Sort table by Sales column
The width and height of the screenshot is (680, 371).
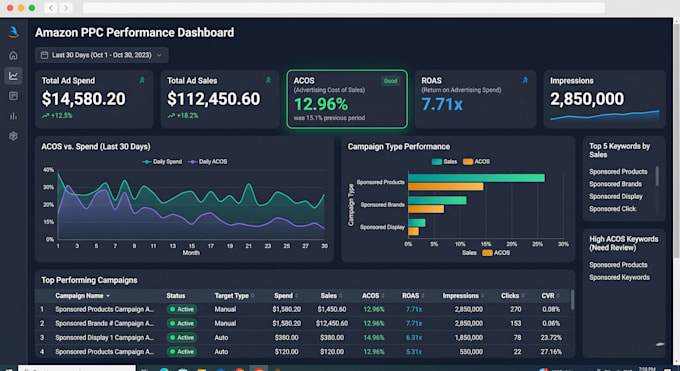tap(331, 296)
